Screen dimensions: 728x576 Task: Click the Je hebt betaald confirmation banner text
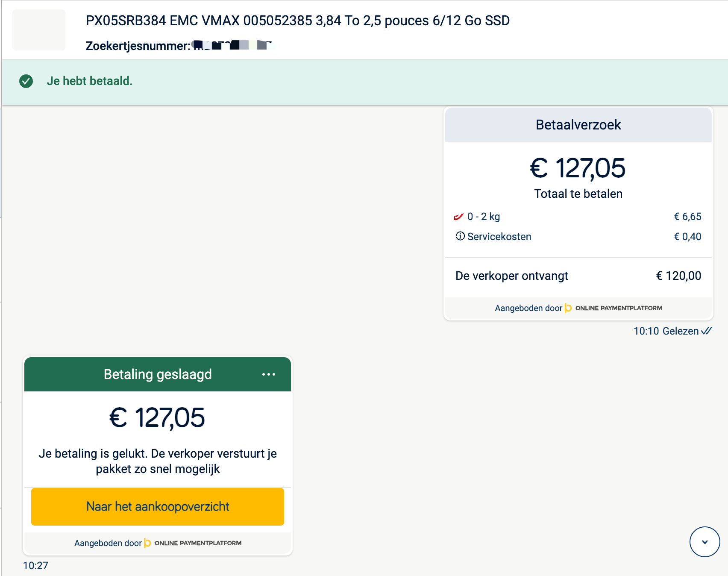pos(90,81)
